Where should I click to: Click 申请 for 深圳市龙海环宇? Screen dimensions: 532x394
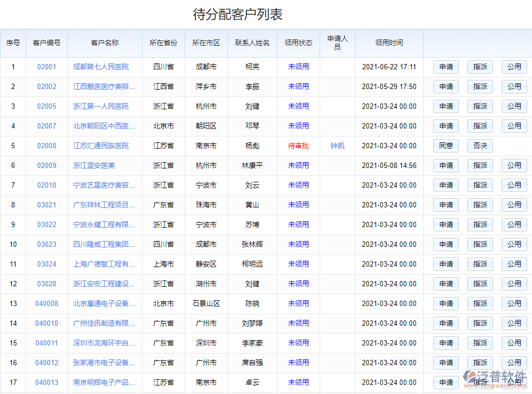pos(446,343)
